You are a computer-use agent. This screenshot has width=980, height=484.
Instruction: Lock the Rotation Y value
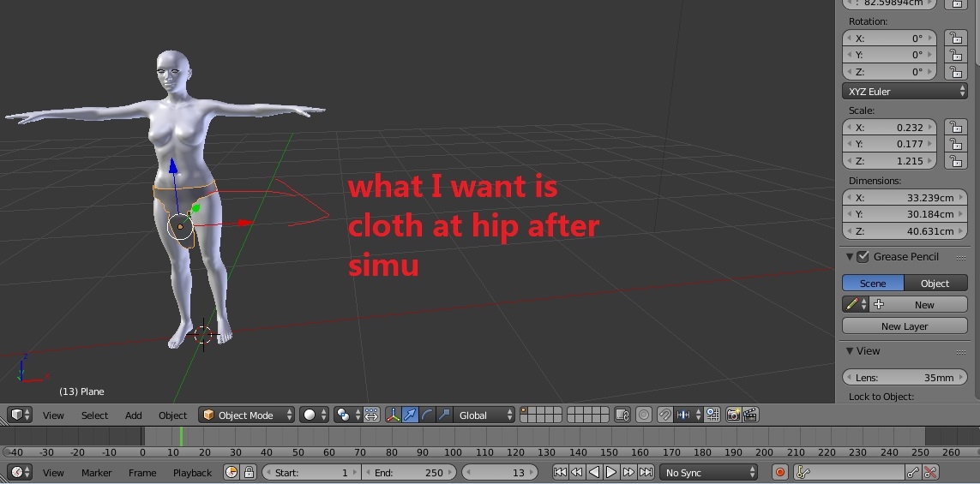point(956,55)
